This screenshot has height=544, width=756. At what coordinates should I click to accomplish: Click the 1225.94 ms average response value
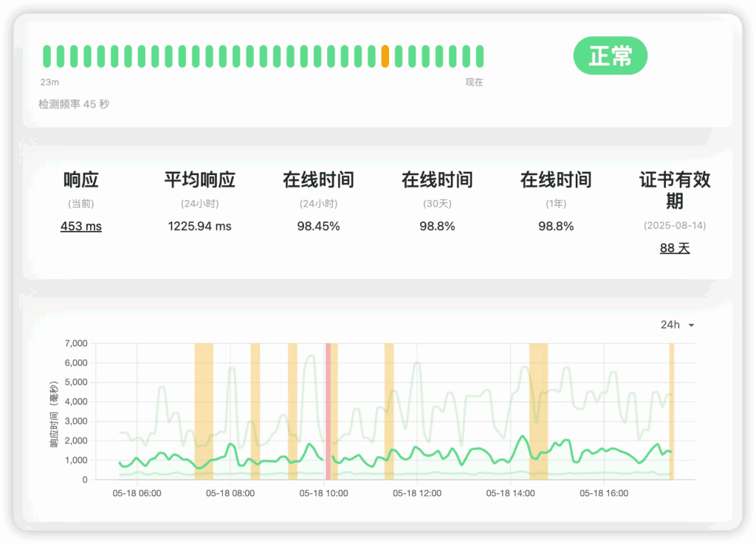(199, 226)
